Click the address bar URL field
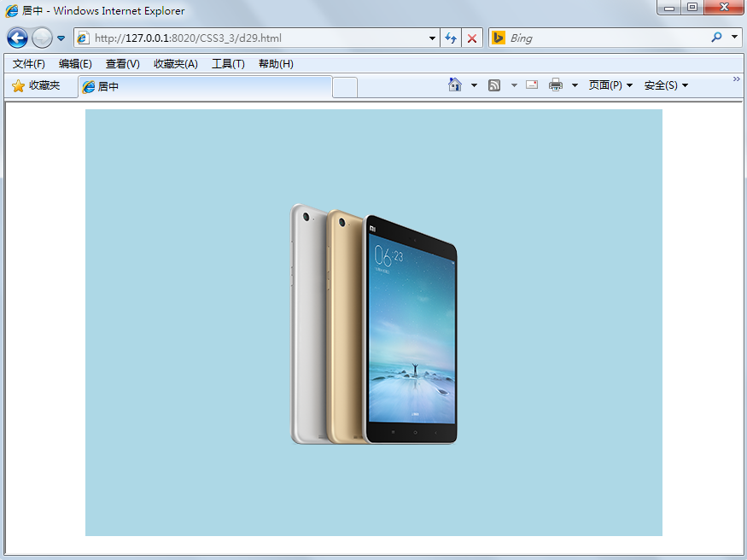Image resolution: width=747 pixels, height=560 pixels. click(x=257, y=38)
